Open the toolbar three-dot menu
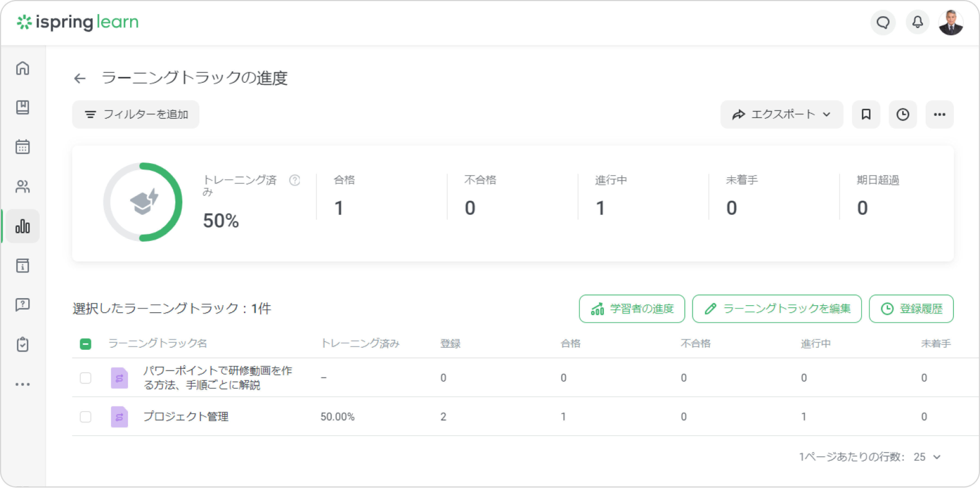This screenshot has width=980, height=488. click(x=940, y=115)
